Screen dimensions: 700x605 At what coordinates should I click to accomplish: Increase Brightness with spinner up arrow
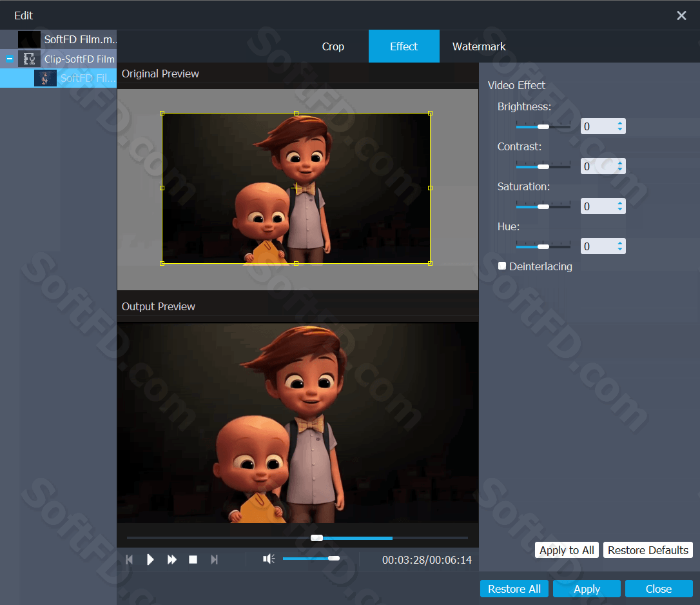[620, 123]
